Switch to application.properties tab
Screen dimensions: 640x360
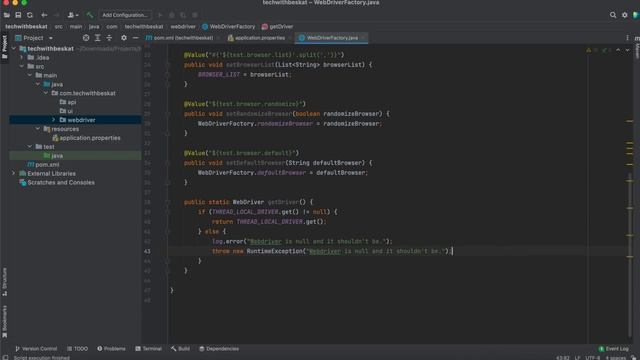[256, 38]
